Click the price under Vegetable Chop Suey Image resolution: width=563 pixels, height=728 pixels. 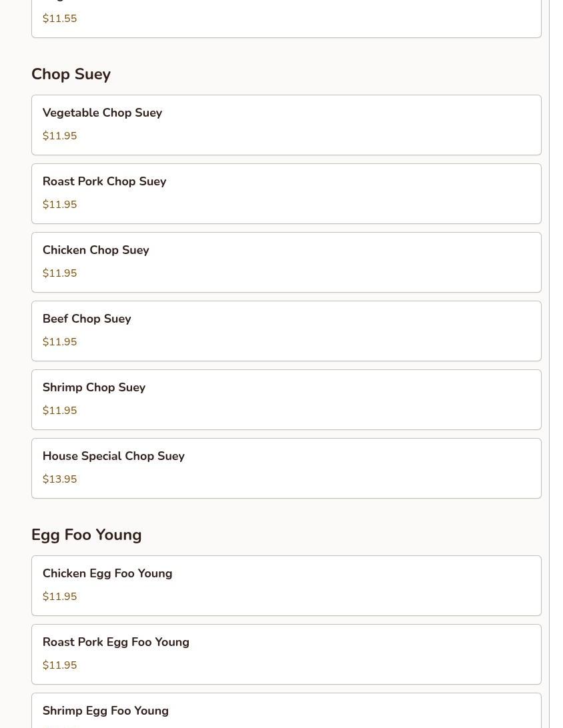point(59,136)
